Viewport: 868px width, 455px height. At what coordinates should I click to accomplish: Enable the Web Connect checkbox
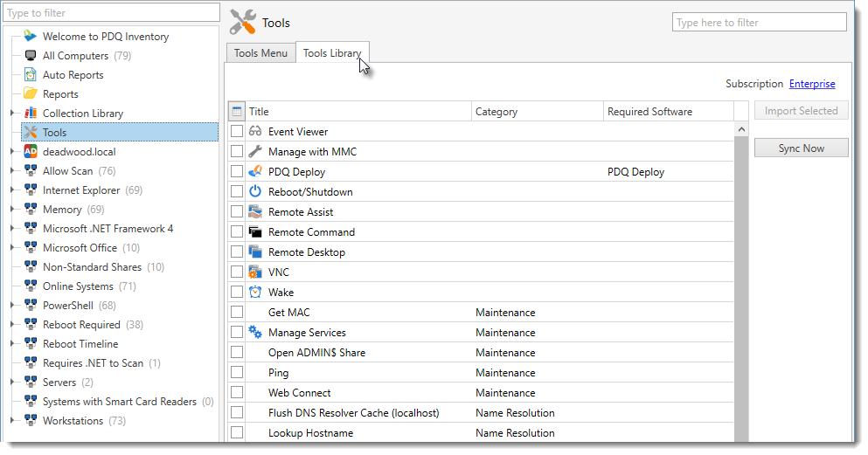pos(237,392)
